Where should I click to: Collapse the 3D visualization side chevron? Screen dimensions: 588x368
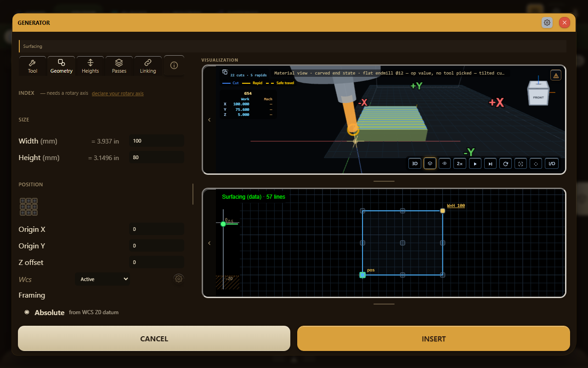click(x=209, y=120)
